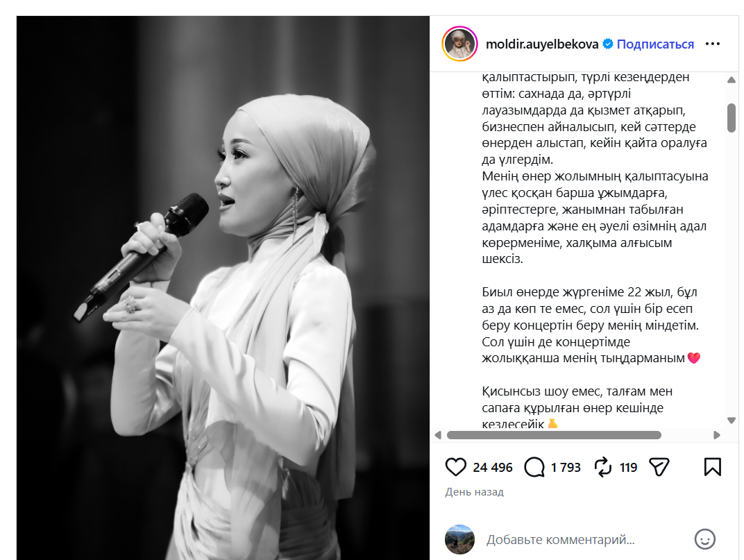Like the post with the heart icon

[x=455, y=467]
